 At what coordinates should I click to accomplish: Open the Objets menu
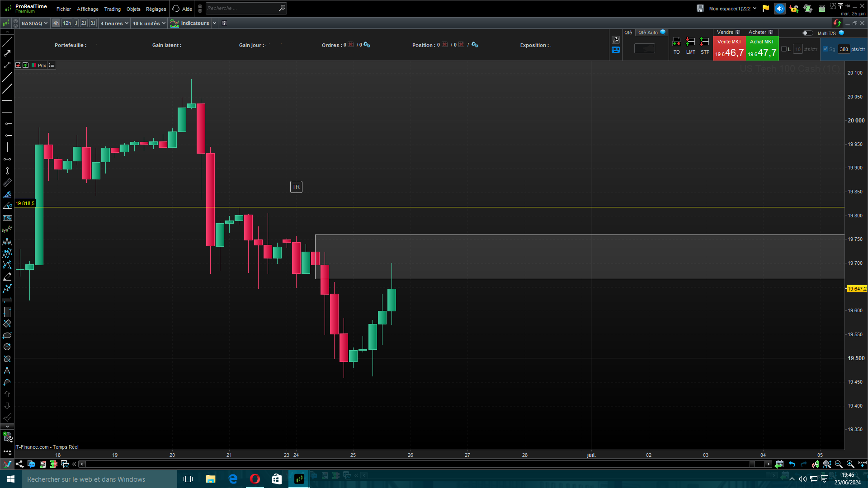[x=133, y=9]
